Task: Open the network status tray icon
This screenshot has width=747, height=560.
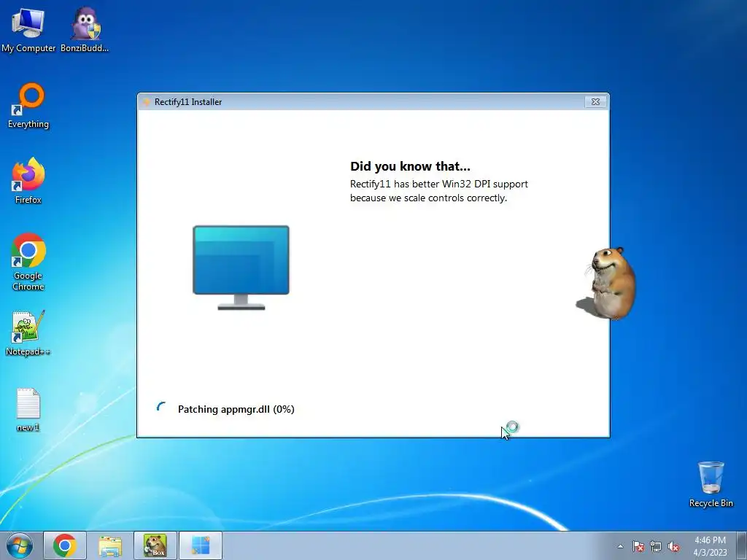Action: coord(656,546)
